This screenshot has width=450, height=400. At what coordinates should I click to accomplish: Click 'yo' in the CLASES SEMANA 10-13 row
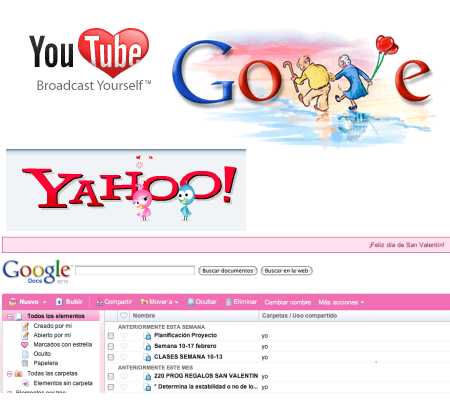pos(265,358)
